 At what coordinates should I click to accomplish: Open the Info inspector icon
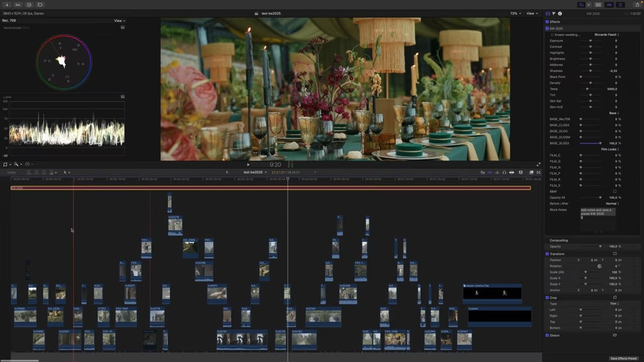tap(560, 13)
